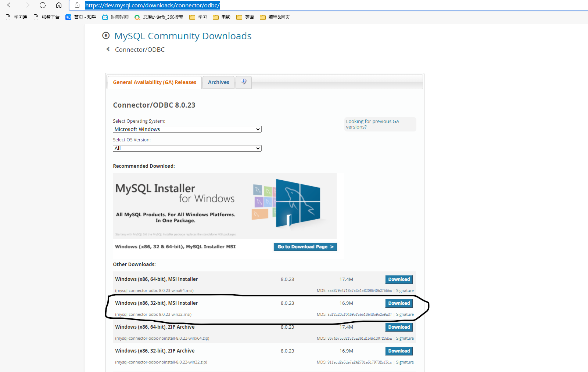Download Windows 64-bit ZIP Archive
This screenshot has height=372, width=588.
399,327
